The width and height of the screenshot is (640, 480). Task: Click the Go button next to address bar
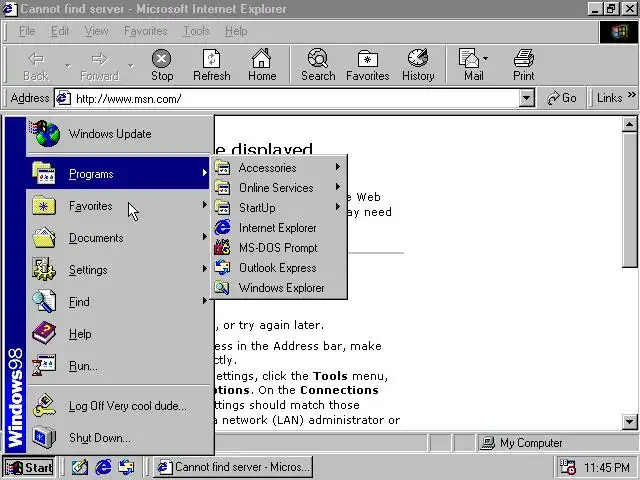point(562,98)
